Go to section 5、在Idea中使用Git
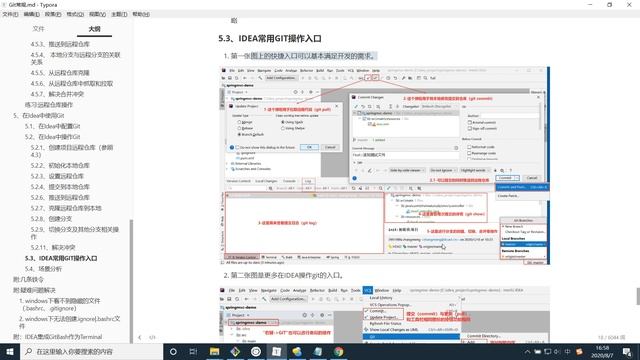This screenshot has height=360, width=640. [39, 116]
